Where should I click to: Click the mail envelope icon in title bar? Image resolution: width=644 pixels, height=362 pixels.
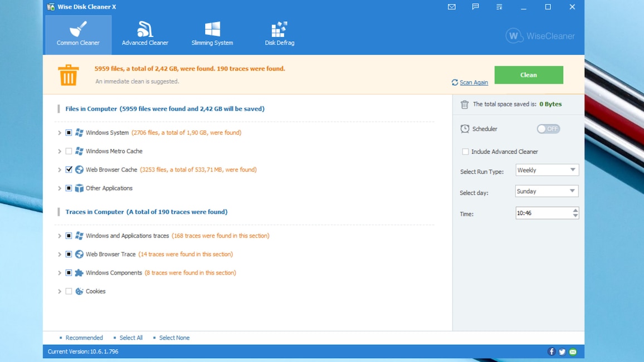(x=451, y=7)
